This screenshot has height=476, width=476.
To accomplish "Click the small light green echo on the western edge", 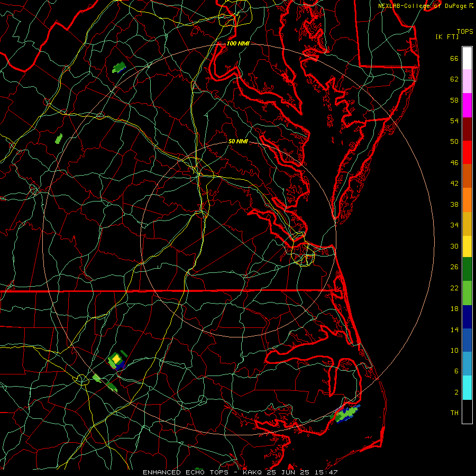I will click(x=59, y=139).
